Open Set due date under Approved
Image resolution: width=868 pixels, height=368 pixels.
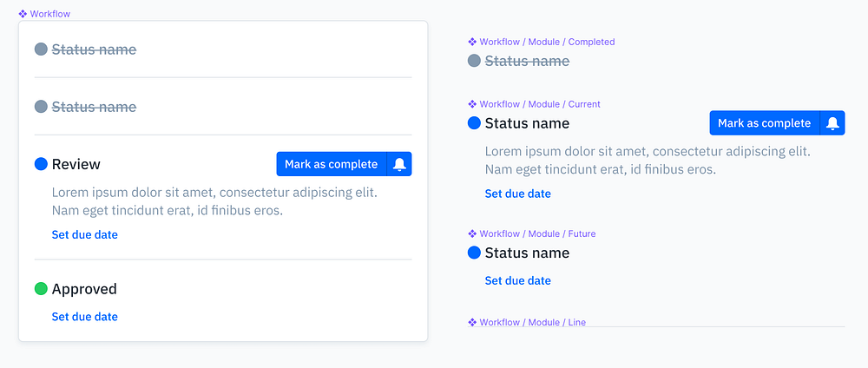tap(85, 317)
